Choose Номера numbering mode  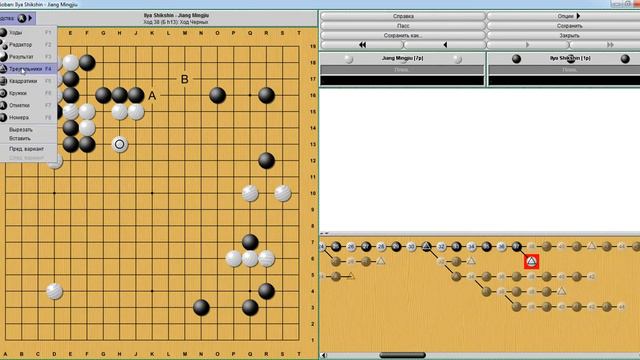[28, 118]
